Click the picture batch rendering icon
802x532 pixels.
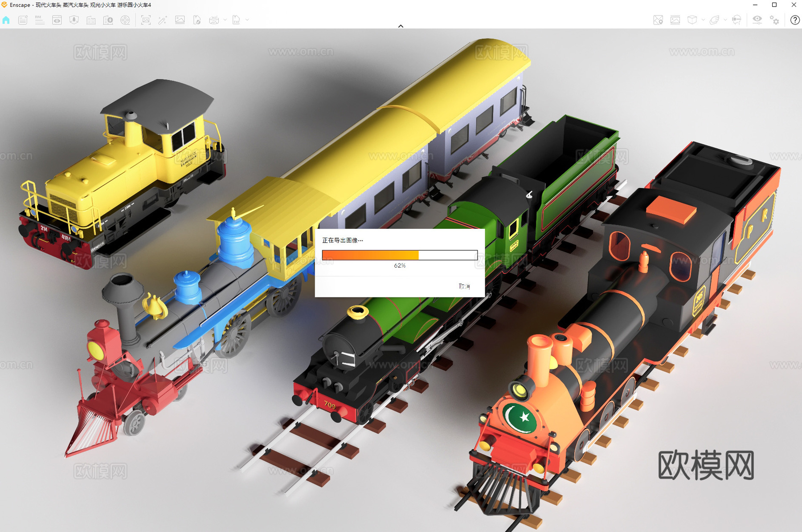[x=180, y=20]
